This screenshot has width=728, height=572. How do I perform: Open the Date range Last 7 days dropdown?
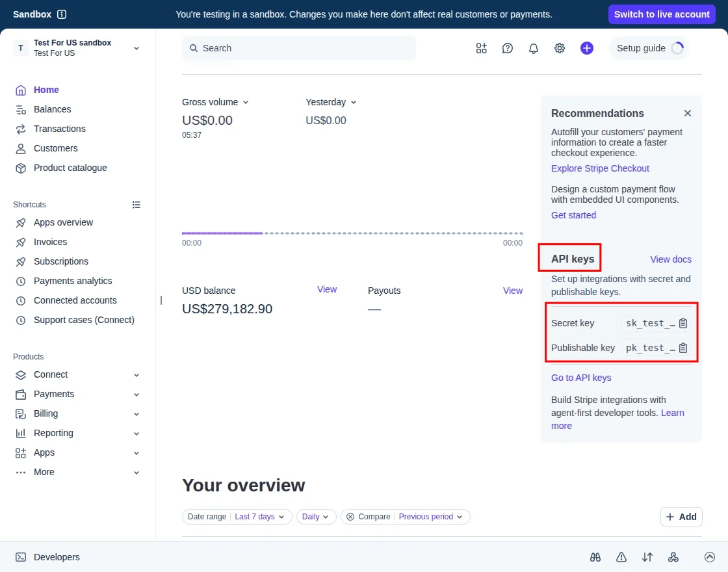pos(237,517)
